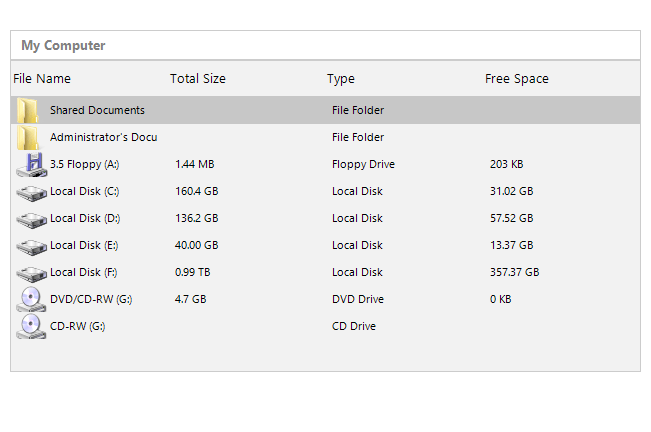
Task: Click Local Disk type in the F: row
Action: tap(357, 272)
